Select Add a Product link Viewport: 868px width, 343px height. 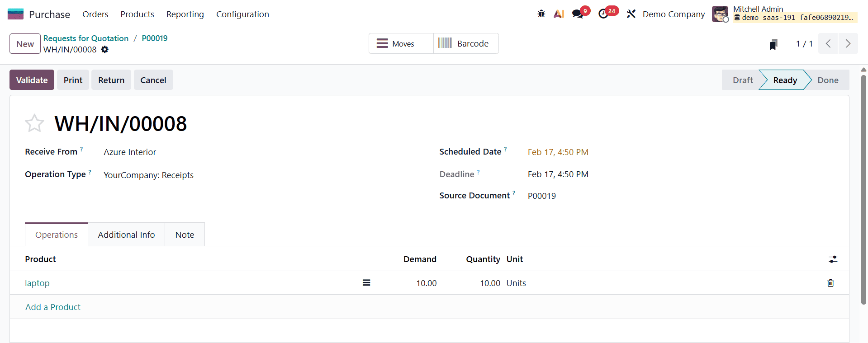click(52, 307)
